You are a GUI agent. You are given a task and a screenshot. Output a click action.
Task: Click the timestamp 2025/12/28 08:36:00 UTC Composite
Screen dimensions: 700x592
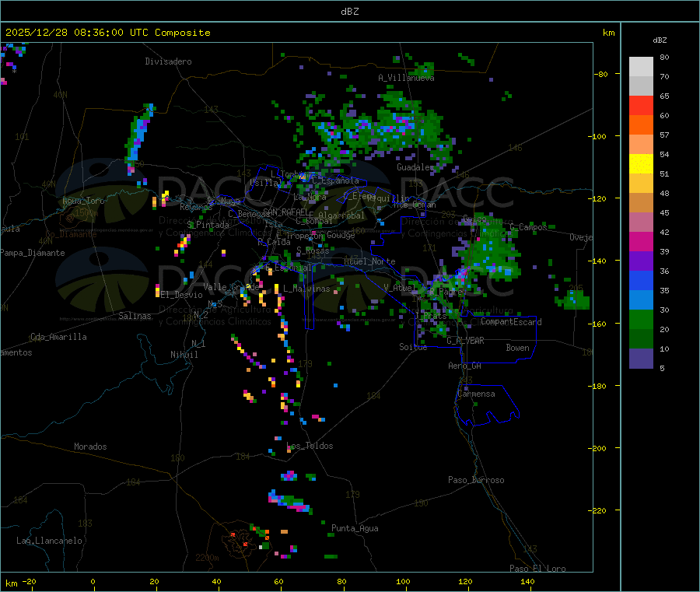[107, 33]
